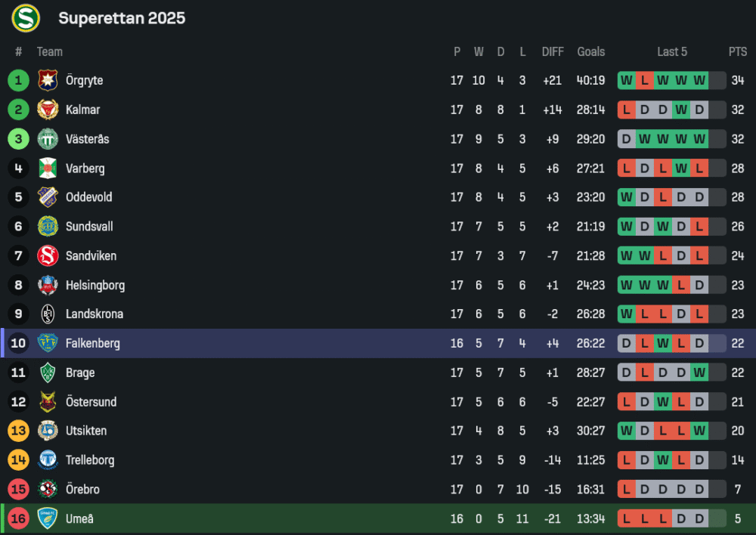Click the DIFF column header
The image size is (756, 535).
pyautogui.click(x=553, y=51)
